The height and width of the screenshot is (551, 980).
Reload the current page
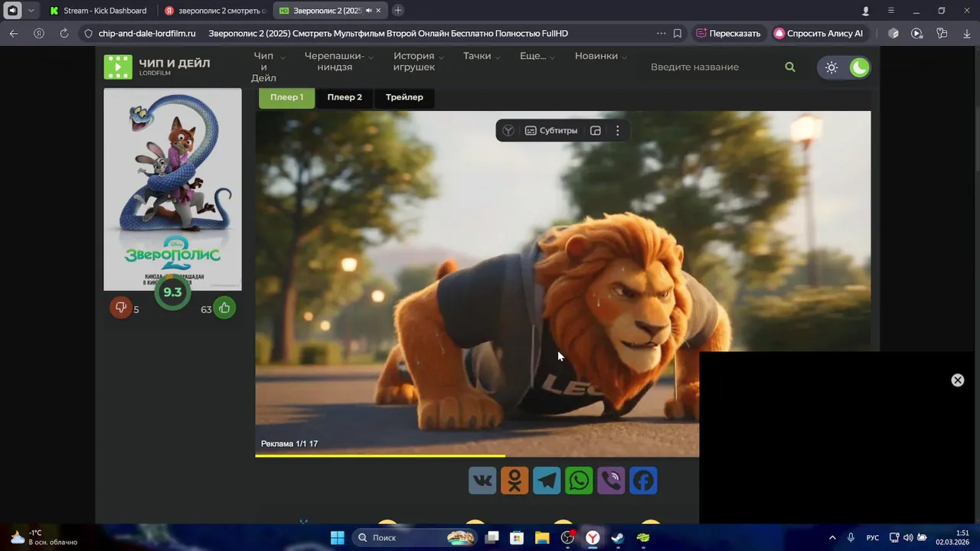(64, 34)
